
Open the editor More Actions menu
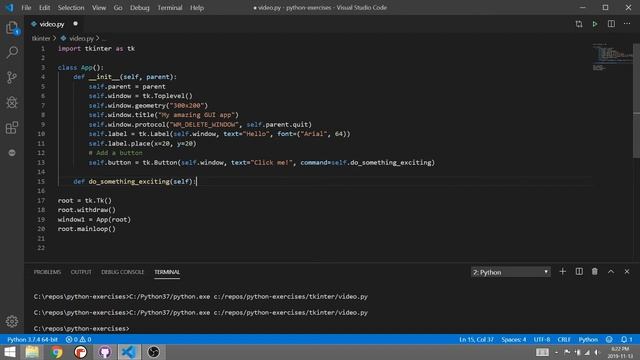[x=627, y=24]
